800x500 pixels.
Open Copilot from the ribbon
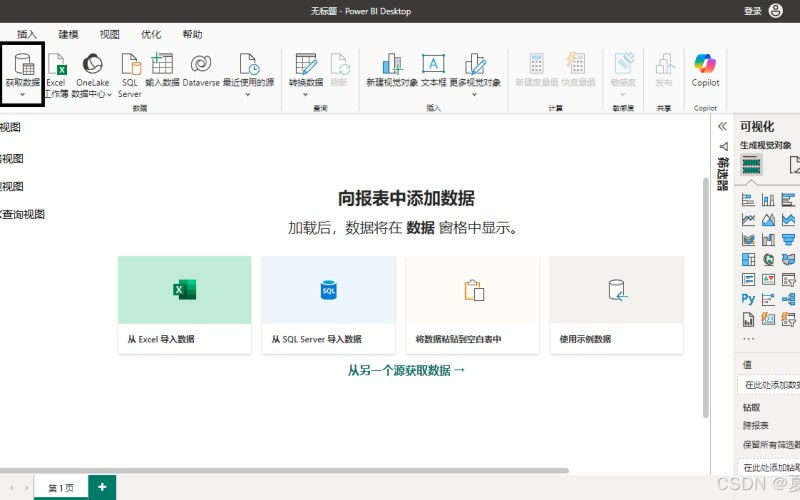705,70
